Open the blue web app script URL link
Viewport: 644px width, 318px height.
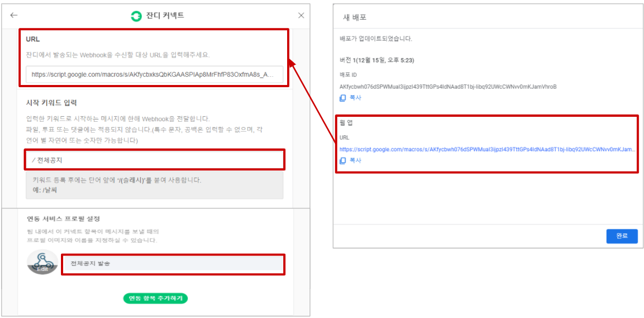[x=487, y=149]
